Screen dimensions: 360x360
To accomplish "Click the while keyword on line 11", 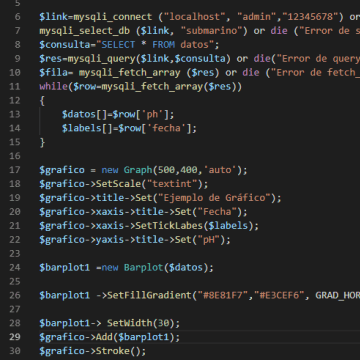I will pyautogui.click(x=53, y=87).
